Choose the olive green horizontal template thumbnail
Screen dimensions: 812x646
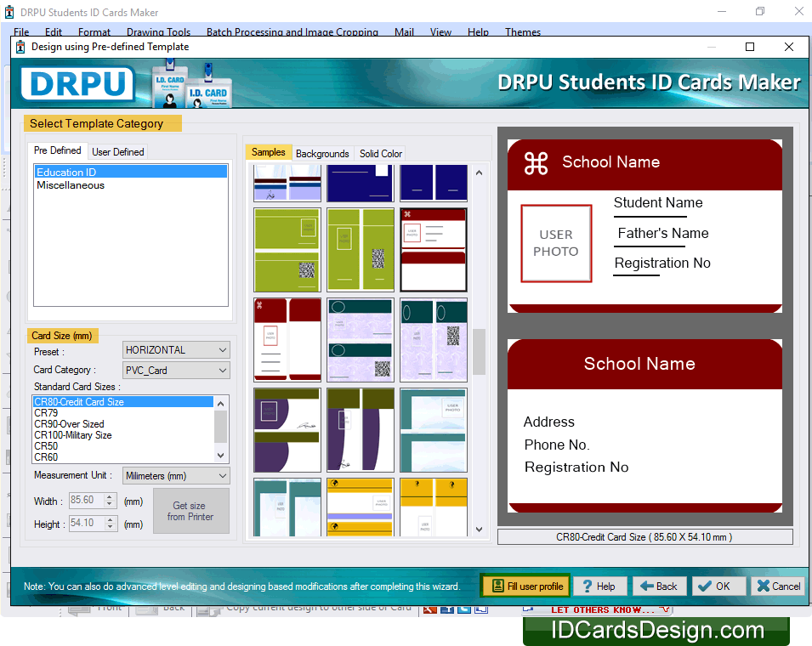click(x=287, y=250)
